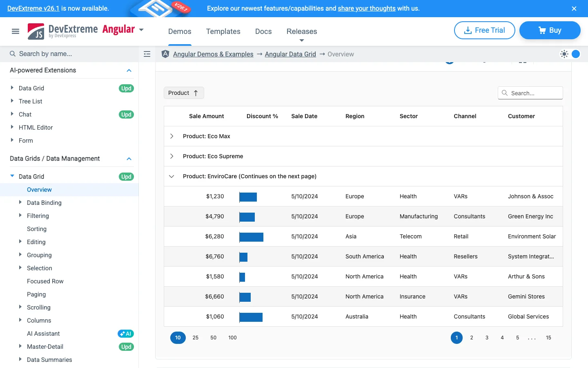Close the v26.1 announcement banner
The image size is (588, 368).
574,9
